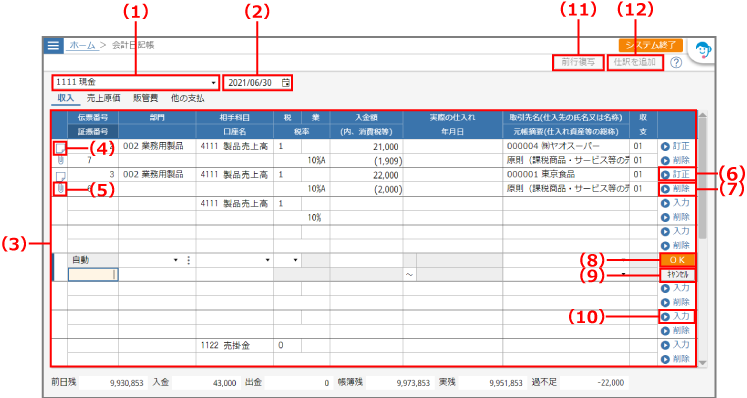
Task: Open attachment clip on 東京食品 row
Action: click(61, 189)
